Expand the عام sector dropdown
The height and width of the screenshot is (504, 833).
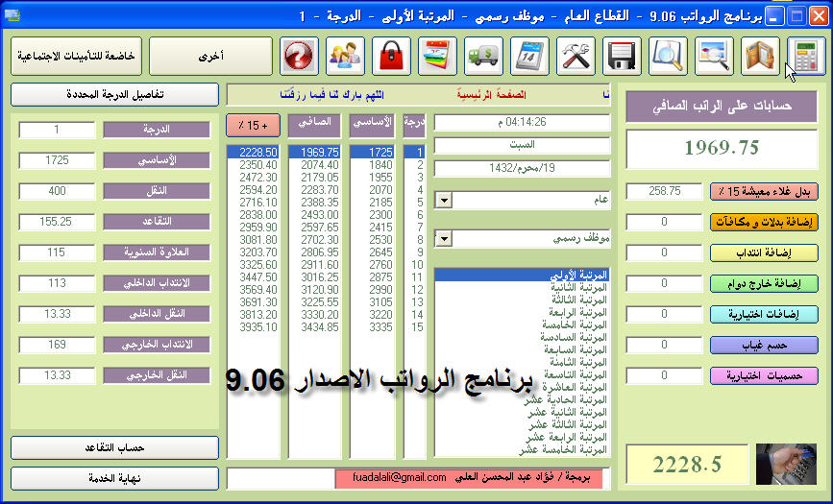point(444,201)
